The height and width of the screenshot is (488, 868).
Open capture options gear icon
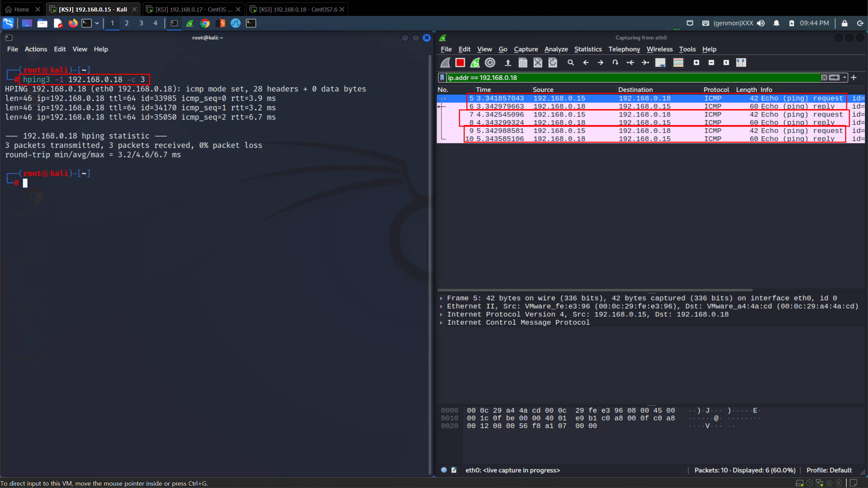[490, 63]
